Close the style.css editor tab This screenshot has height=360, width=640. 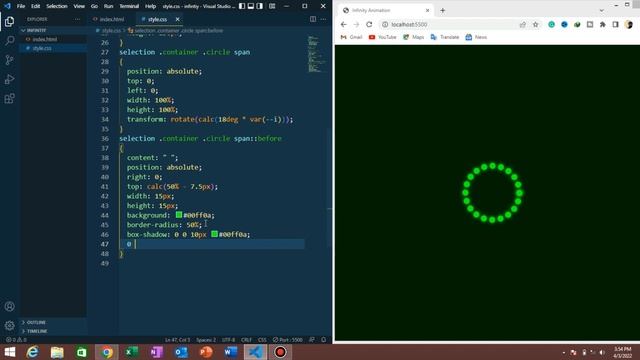click(x=178, y=19)
